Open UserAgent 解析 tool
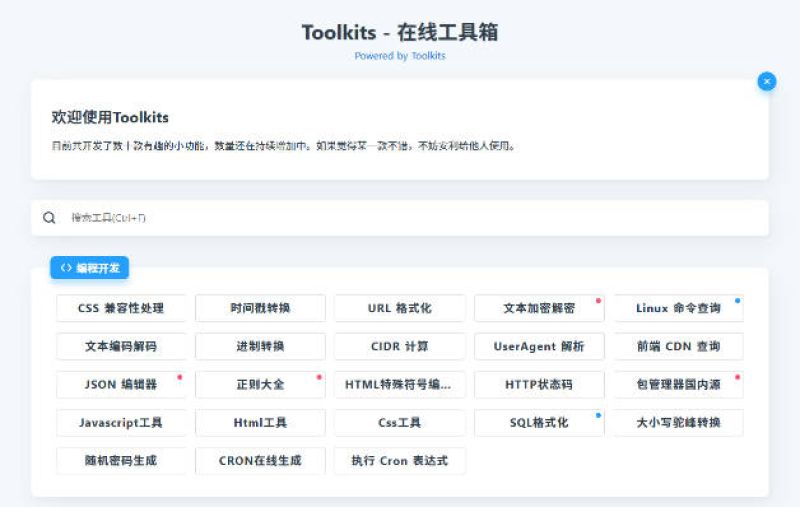Screen dimensions: 800x507 click(x=539, y=346)
